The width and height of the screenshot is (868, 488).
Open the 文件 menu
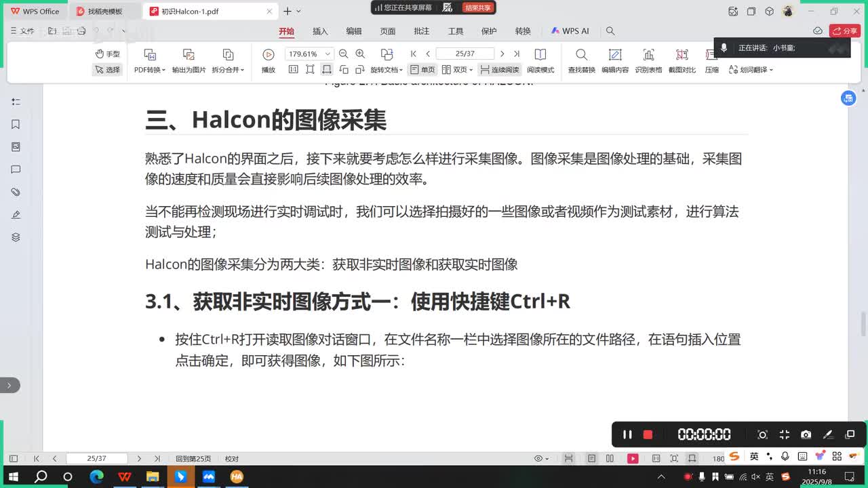[22, 31]
